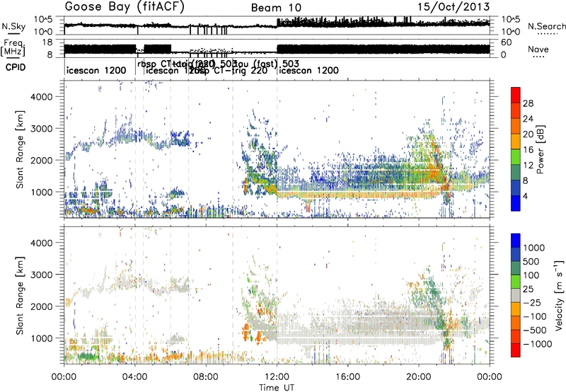This screenshot has height=392, width=566.
Task: Click the 'Slant Range [km]' label of the velocity panel
Action: click(x=20, y=295)
